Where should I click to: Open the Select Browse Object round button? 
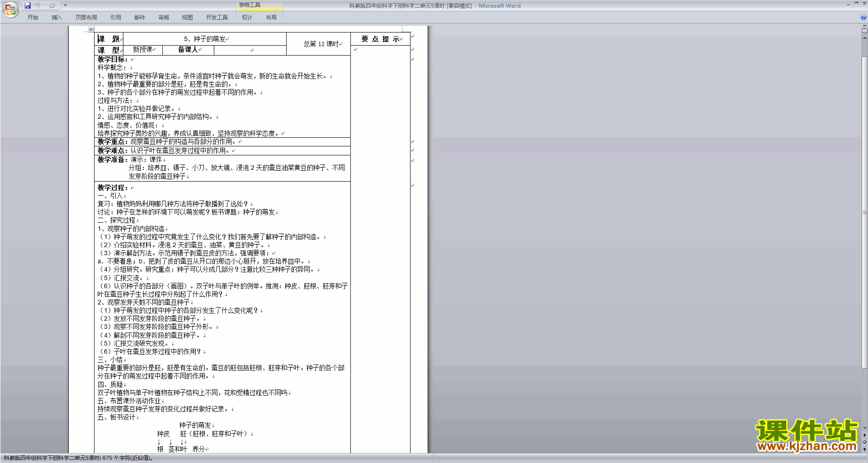point(864,442)
